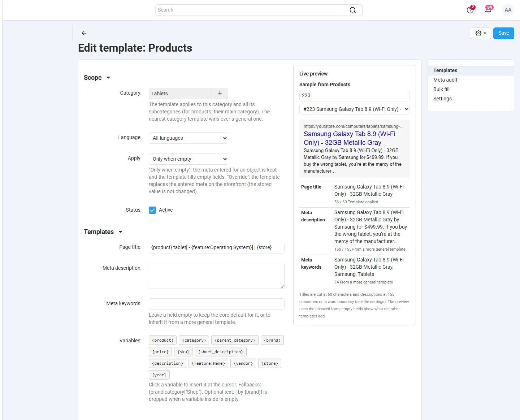The image size is (520, 420).
Task: Insert the {category} variable
Action: click(x=194, y=340)
